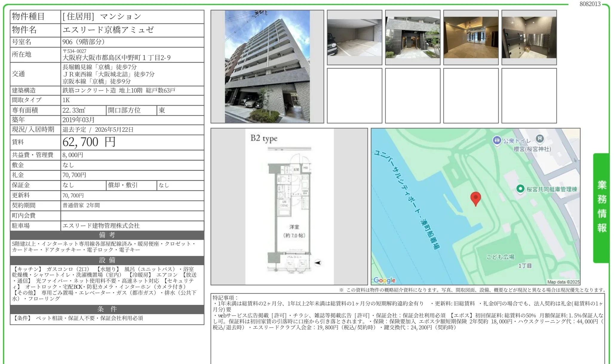Open the building exterior main photo

(x=267, y=67)
